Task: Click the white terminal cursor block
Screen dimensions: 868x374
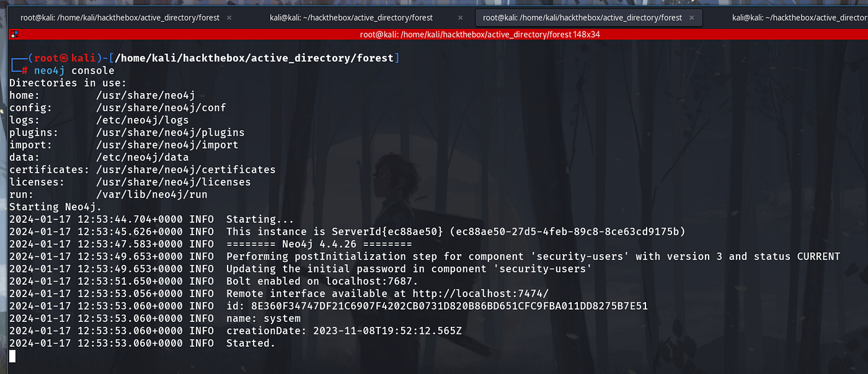Action: click(12, 355)
